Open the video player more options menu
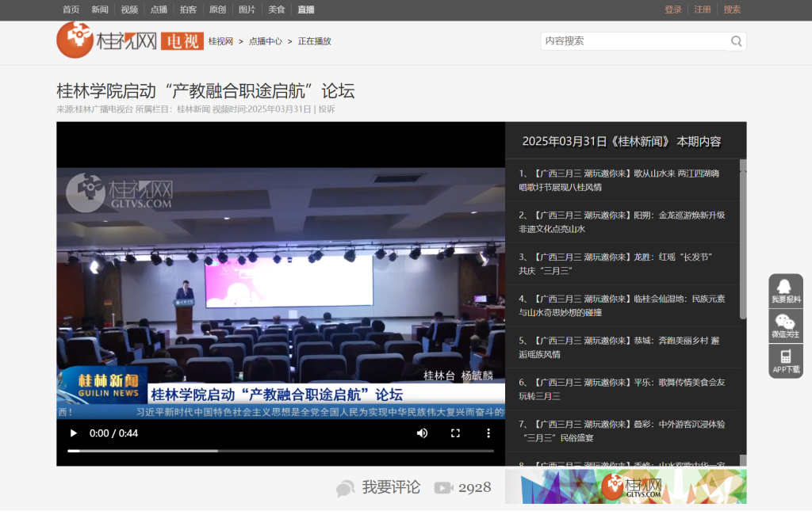This screenshot has height=530, width=812. coord(488,433)
